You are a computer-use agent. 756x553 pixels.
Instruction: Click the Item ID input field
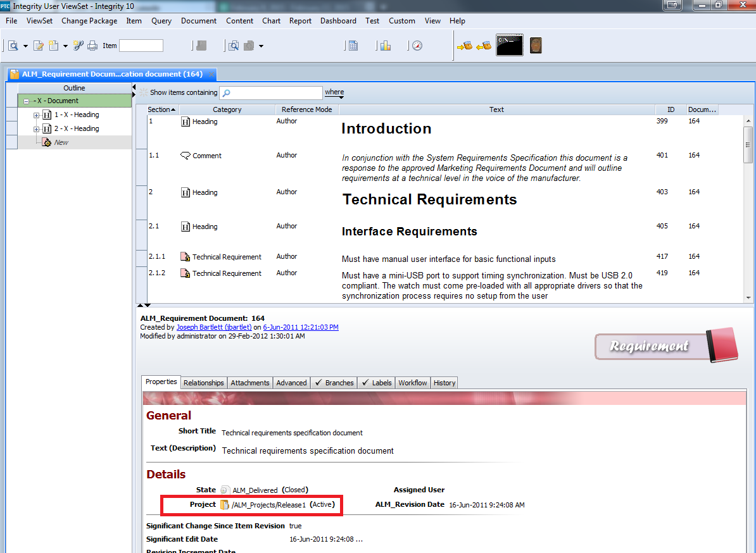click(x=141, y=46)
